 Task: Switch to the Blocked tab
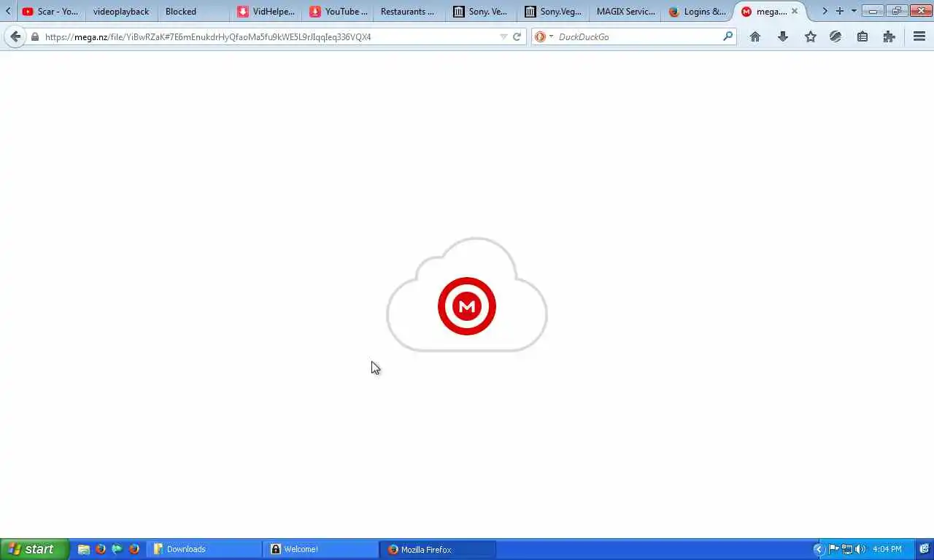(194, 12)
